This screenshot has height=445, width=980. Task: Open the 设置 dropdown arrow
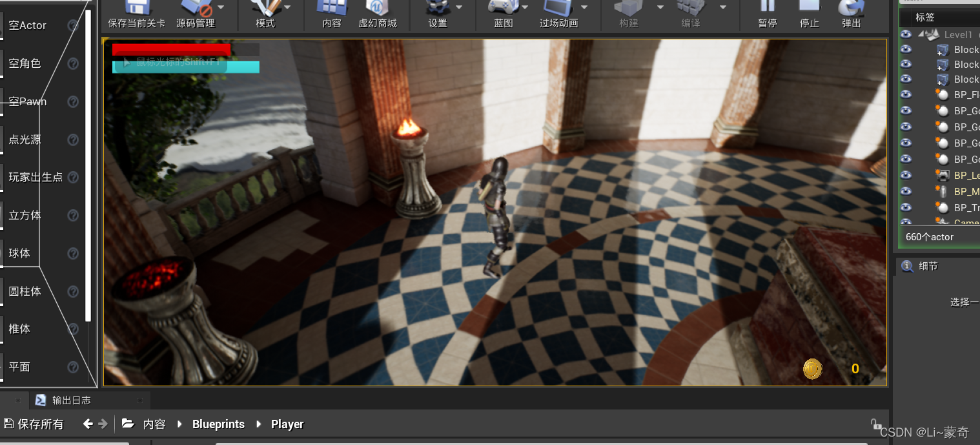(459, 7)
